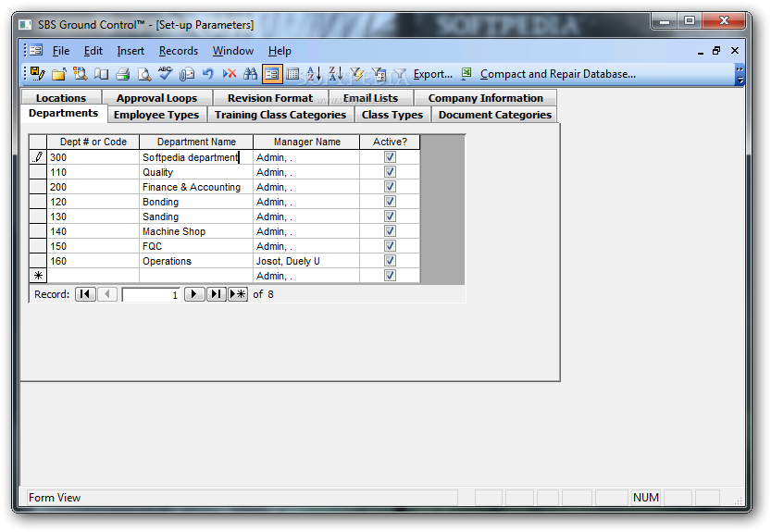Sort Ascending A to Z
This screenshot has width=771, height=532.
coord(314,74)
